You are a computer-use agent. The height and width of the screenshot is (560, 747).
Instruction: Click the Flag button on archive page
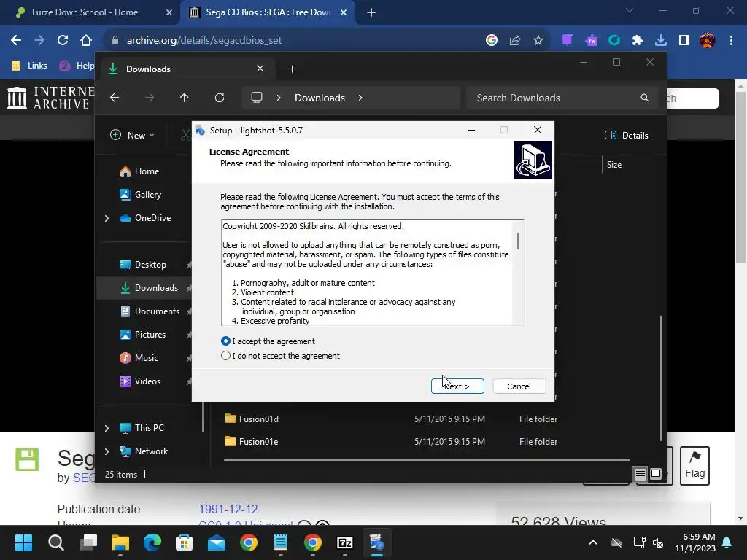point(694,466)
